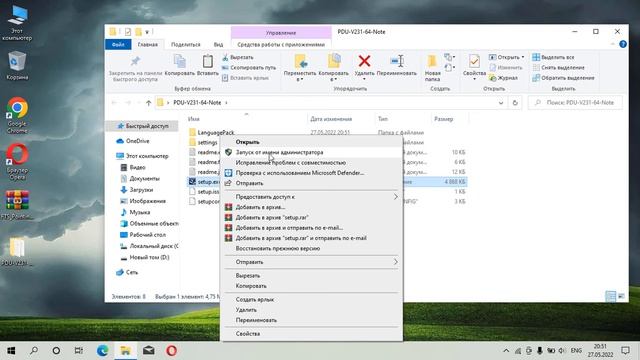Switch to the Share ribbon tab
The height and width of the screenshot is (360, 640).
coord(186,44)
